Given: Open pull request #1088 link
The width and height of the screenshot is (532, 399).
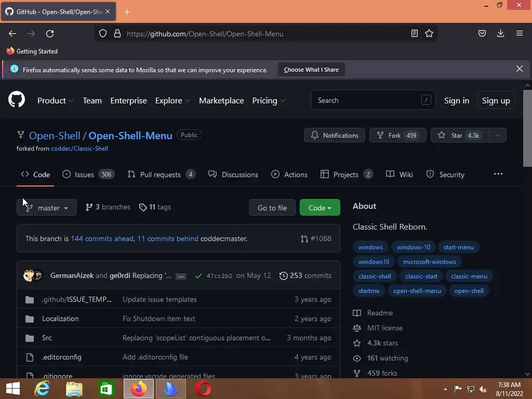Looking at the screenshot, I should [316, 238].
